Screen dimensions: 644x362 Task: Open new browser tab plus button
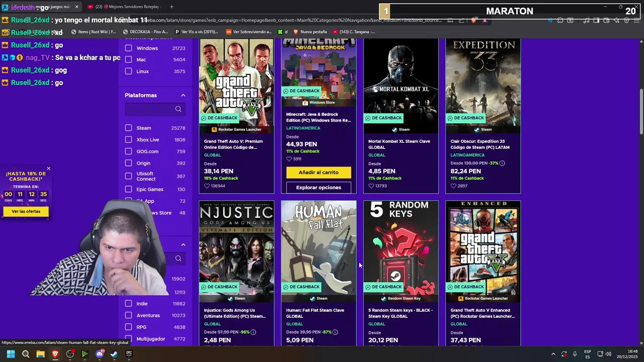(172, 7)
